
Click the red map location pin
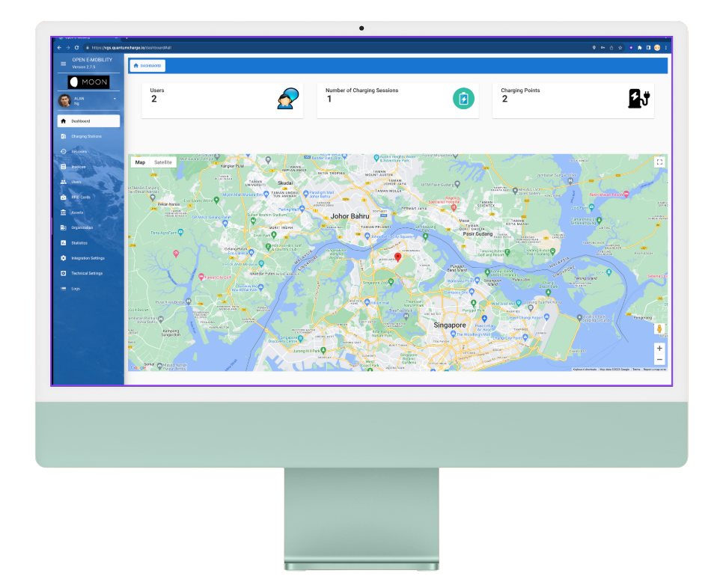[398, 257]
